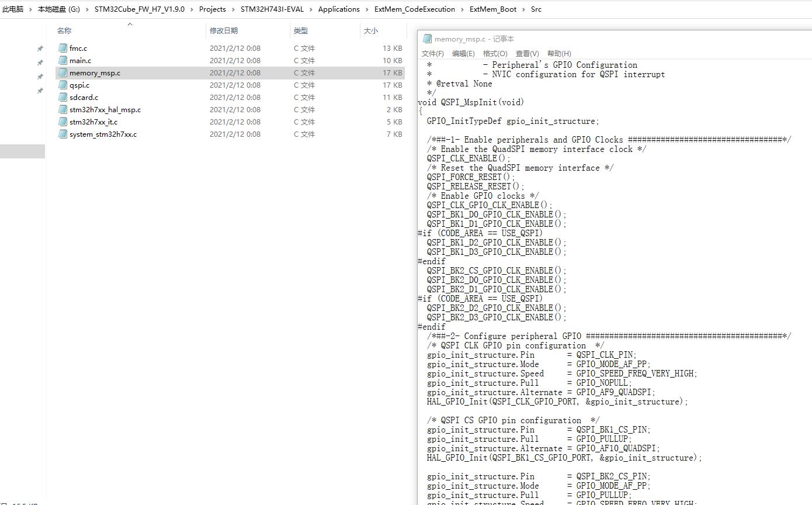Select the stm32h7xx_it.c file icon

(63, 122)
